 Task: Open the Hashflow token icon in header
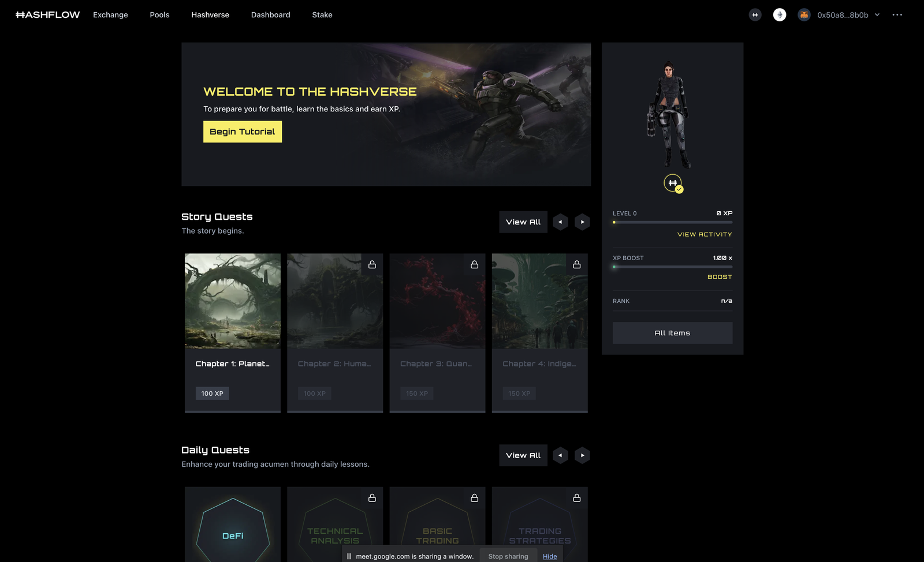pyautogui.click(x=755, y=15)
